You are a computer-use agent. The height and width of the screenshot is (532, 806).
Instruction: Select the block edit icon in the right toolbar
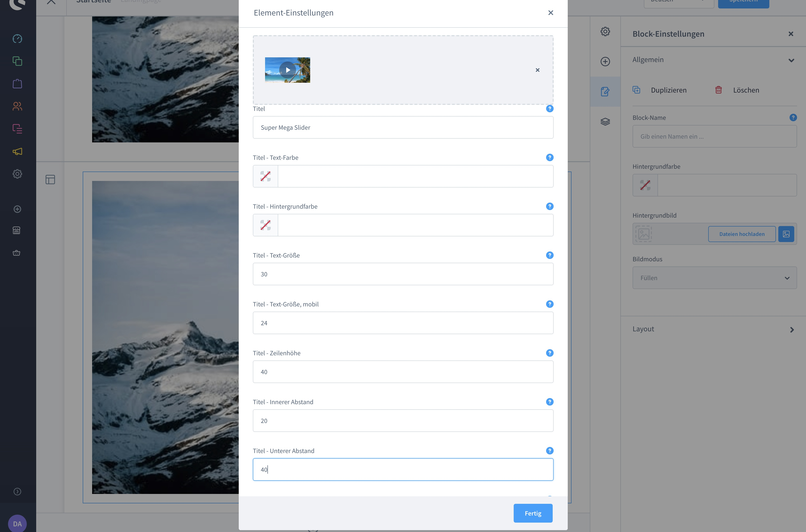pyautogui.click(x=605, y=92)
